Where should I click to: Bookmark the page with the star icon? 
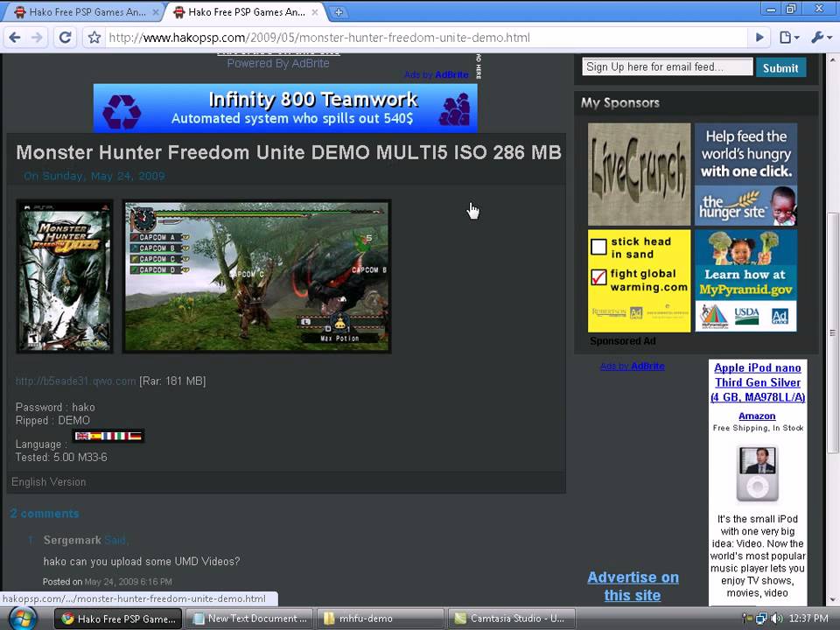94,38
